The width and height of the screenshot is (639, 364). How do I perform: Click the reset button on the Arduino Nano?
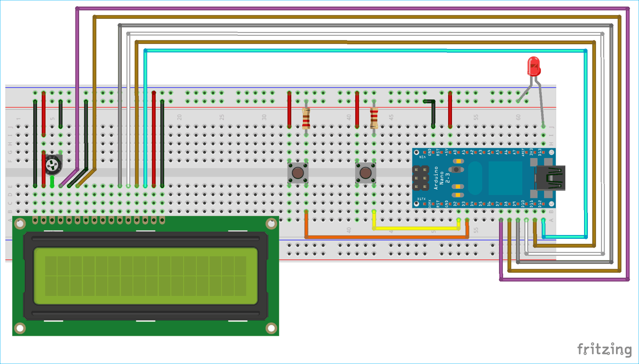[456, 169]
